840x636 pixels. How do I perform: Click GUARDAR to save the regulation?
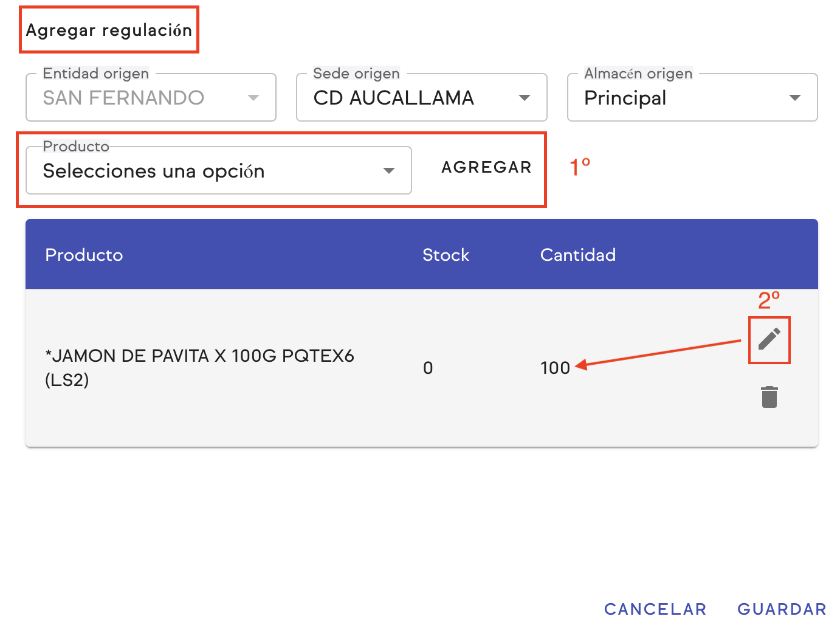click(x=782, y=609)
